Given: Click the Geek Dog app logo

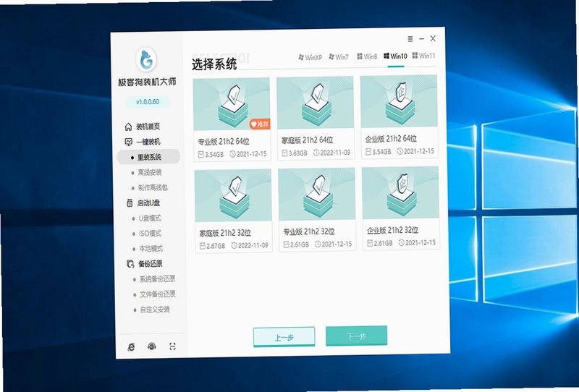Looking at the screenshot, I should click(x=146, y=60).
